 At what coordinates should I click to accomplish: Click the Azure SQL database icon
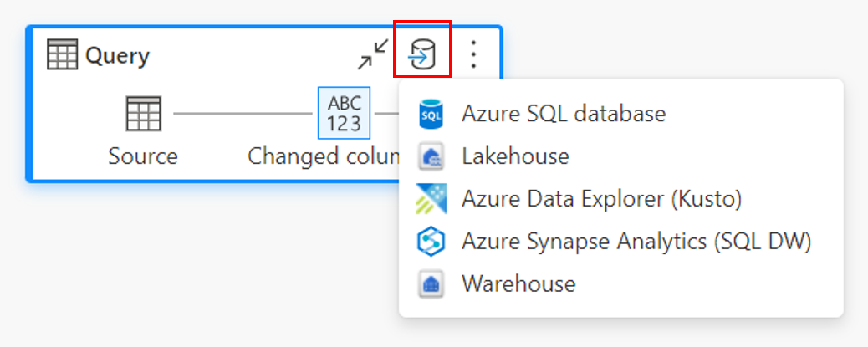coord(431,114)
